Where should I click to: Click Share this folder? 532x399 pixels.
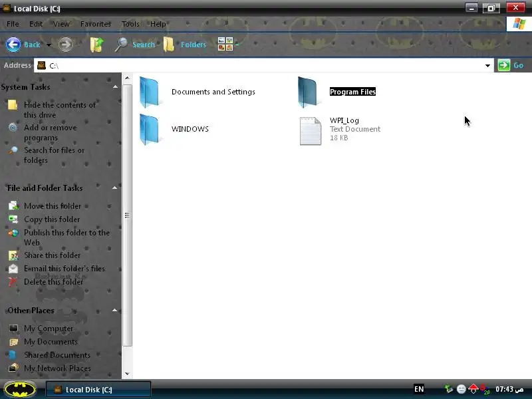click(53, 255)
